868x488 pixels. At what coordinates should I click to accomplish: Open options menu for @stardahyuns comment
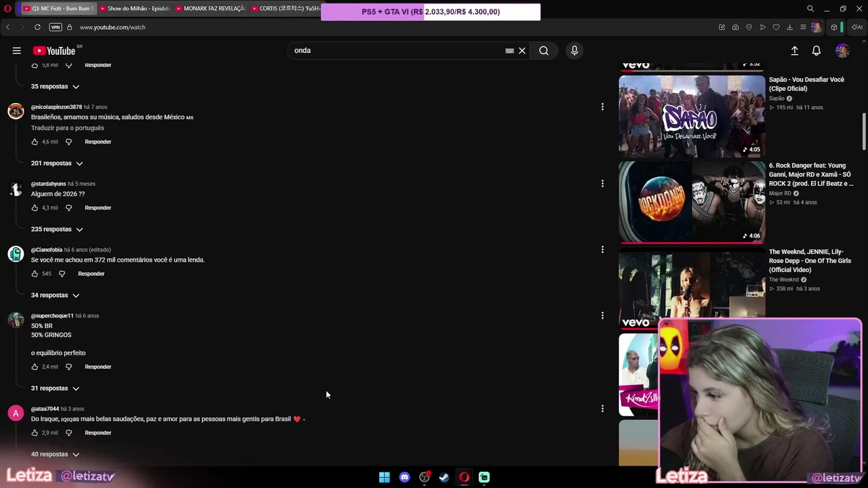point(602,183)
